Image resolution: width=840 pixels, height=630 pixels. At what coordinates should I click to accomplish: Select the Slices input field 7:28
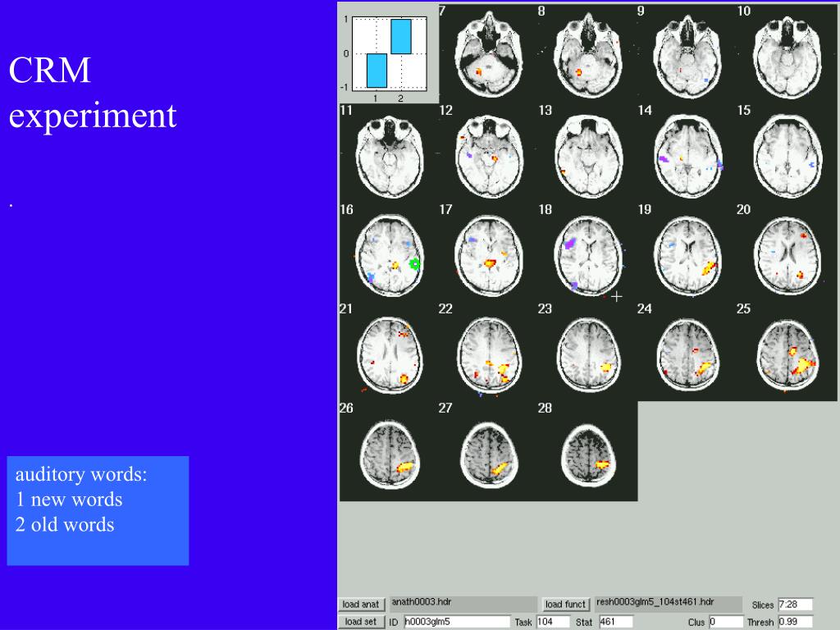[796, 605]
